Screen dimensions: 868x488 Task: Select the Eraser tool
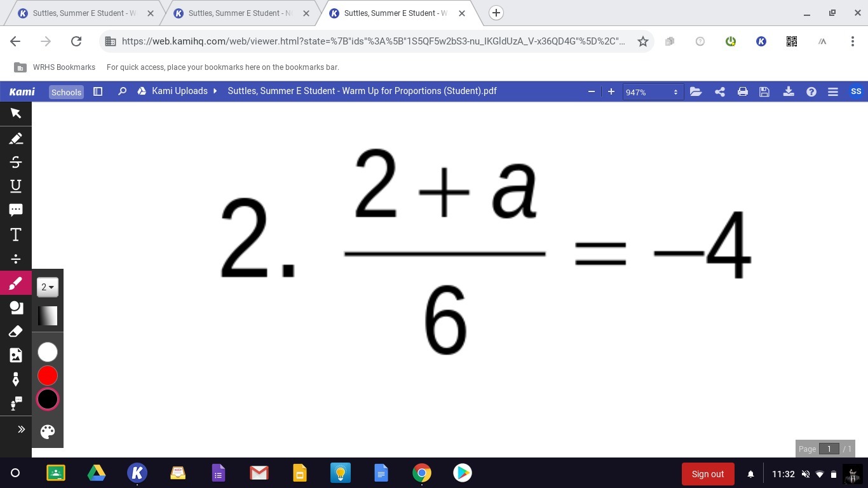click(x=16, y=331)
